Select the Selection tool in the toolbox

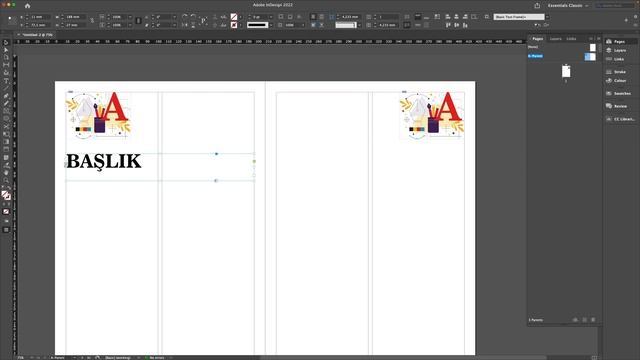[x=6, y=42]
